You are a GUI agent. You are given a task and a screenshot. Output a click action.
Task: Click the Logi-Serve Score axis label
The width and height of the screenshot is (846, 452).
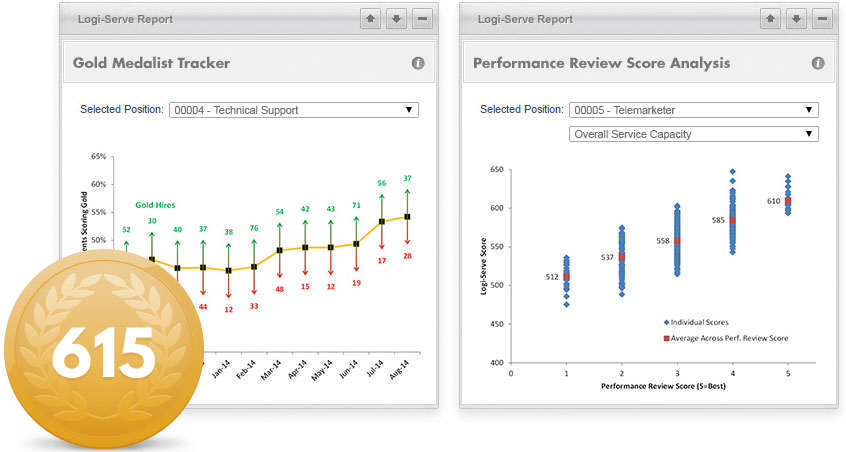pyautogui.click(x=483, y=266)
